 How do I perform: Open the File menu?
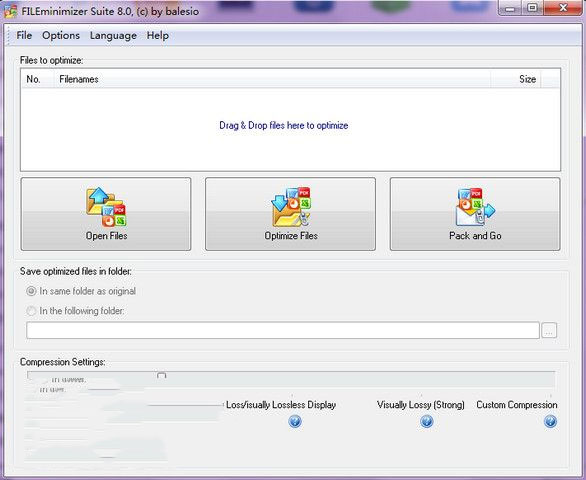pyautogui.click(x=24, y=36)
